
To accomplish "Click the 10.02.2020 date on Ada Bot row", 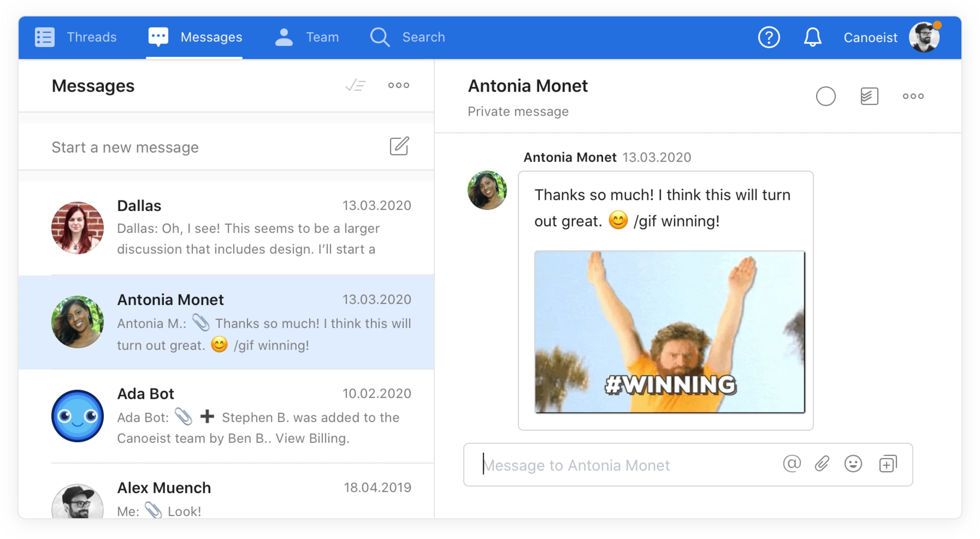I will 376,393.
